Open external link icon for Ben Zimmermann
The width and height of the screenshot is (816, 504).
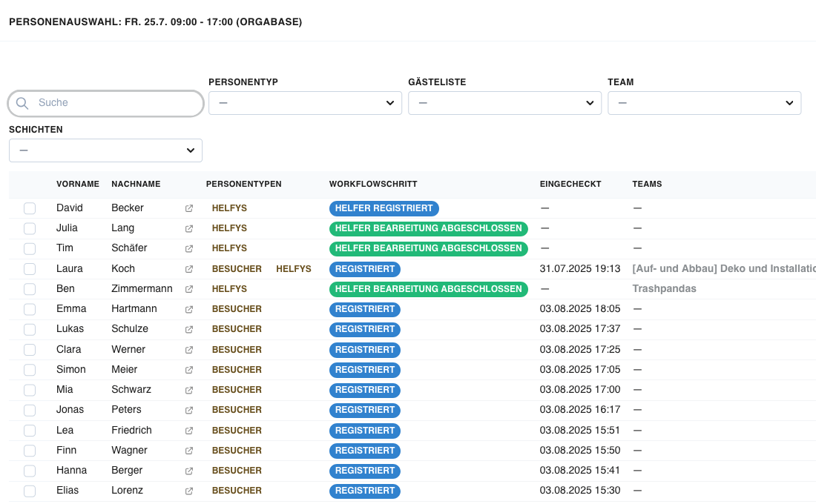point(189,289)
